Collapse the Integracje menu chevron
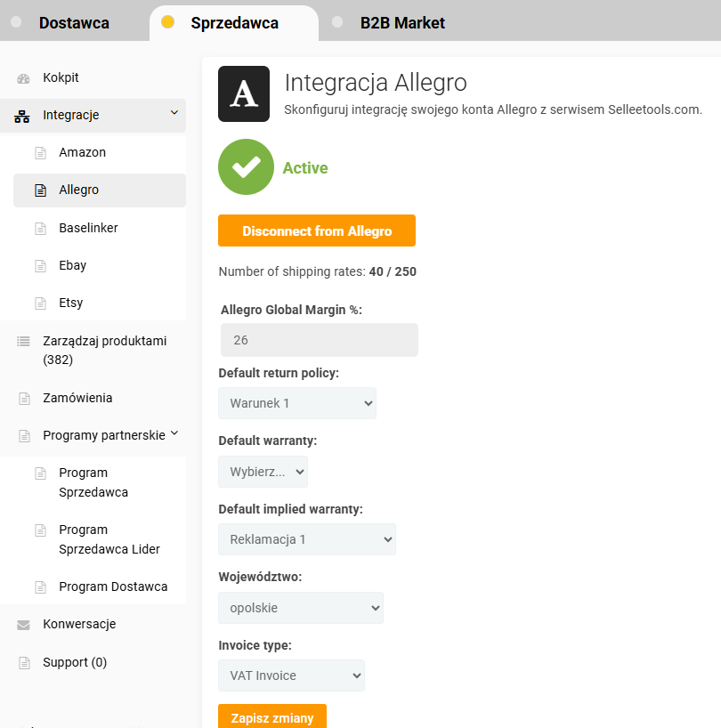This screenshot has width=721, height=728. pyautogui.click(x=174, y=113)
